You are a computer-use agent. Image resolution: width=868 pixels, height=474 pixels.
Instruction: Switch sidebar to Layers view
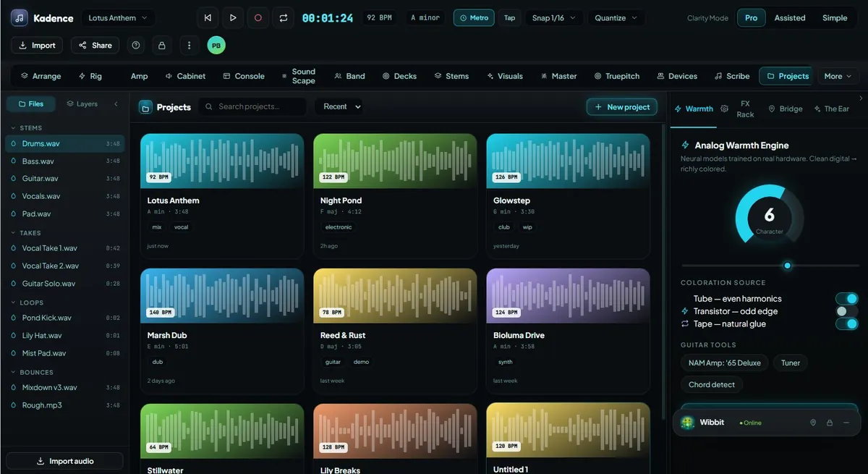82,104
